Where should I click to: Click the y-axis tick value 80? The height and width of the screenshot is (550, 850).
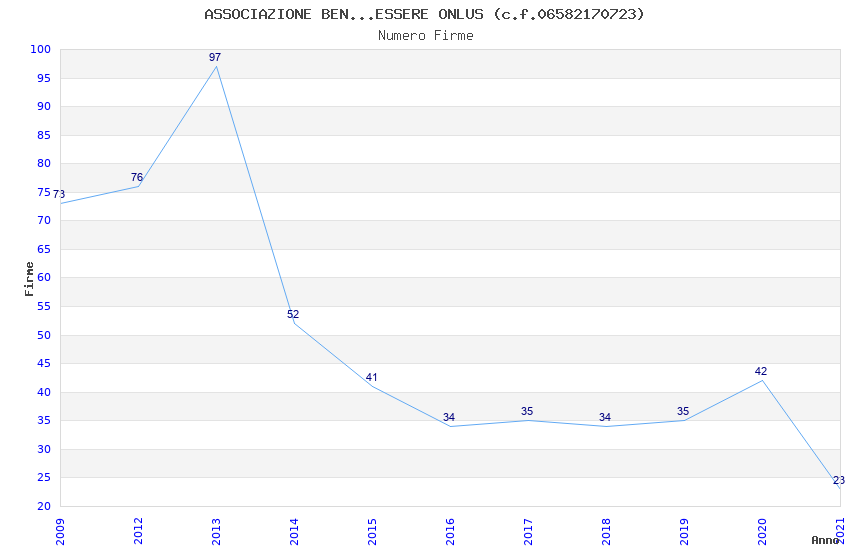(x=44, y=163)
